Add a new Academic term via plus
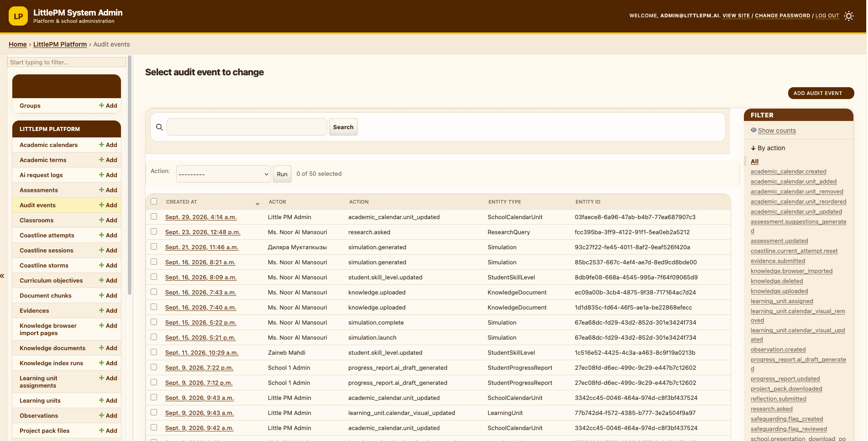The width and height of the screenshot is (868, 441). coord(108,160)
